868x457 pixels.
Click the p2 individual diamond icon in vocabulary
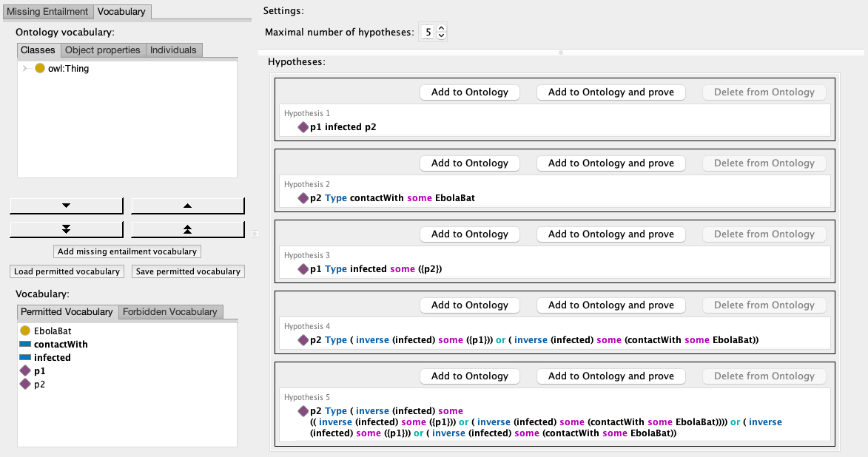(25, 385)
